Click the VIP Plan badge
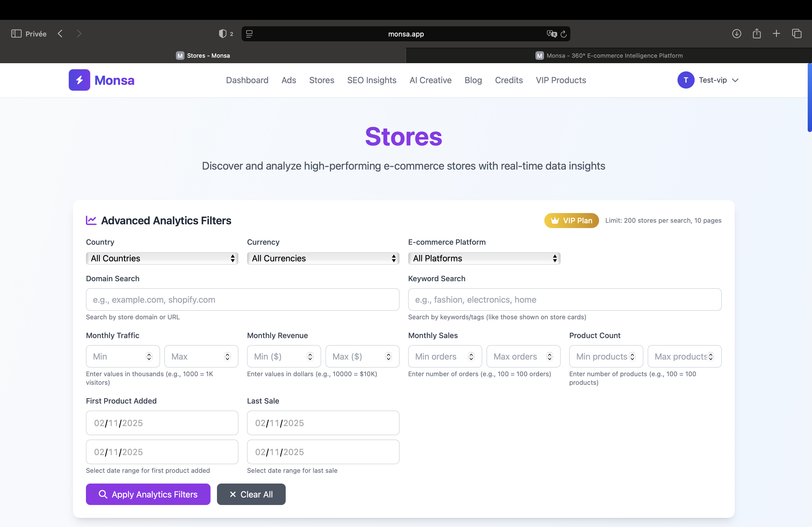The width and height of the screenshot is (812, 527). point(571,220)
